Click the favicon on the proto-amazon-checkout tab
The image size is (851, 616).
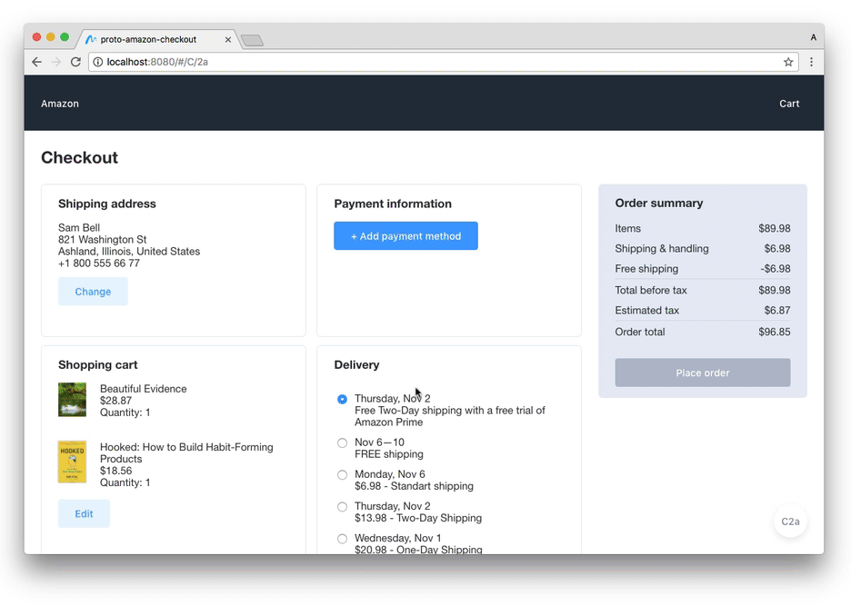click(x=95, y=39)
